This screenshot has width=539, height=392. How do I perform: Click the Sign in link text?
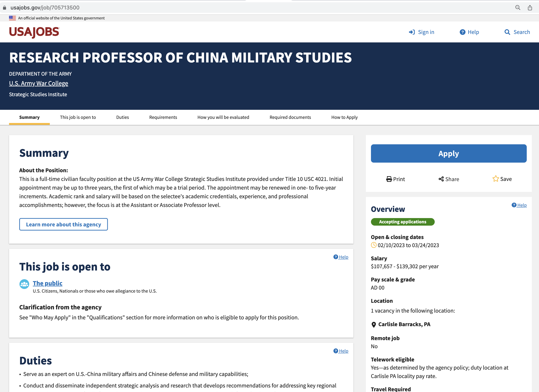point(426,32)
